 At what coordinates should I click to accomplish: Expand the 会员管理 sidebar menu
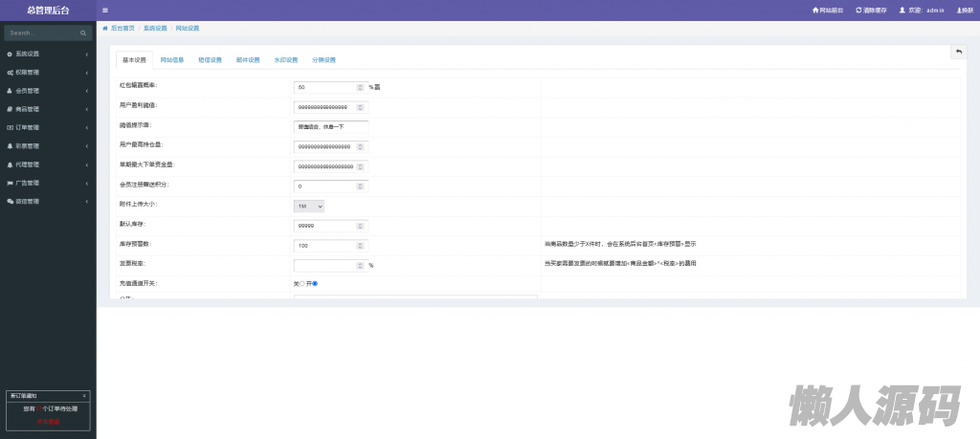(x=48, y=91)
